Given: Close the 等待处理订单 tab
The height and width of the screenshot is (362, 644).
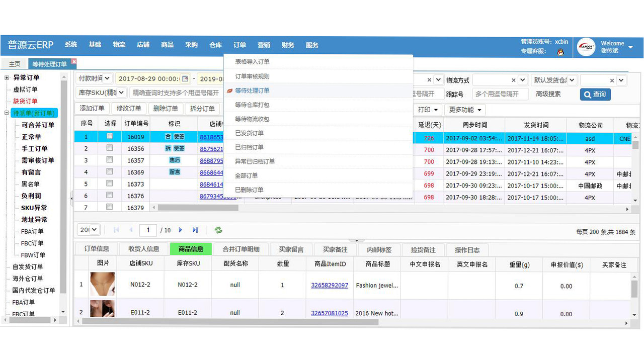Looking at the screenshot, I should click(74, 62).
